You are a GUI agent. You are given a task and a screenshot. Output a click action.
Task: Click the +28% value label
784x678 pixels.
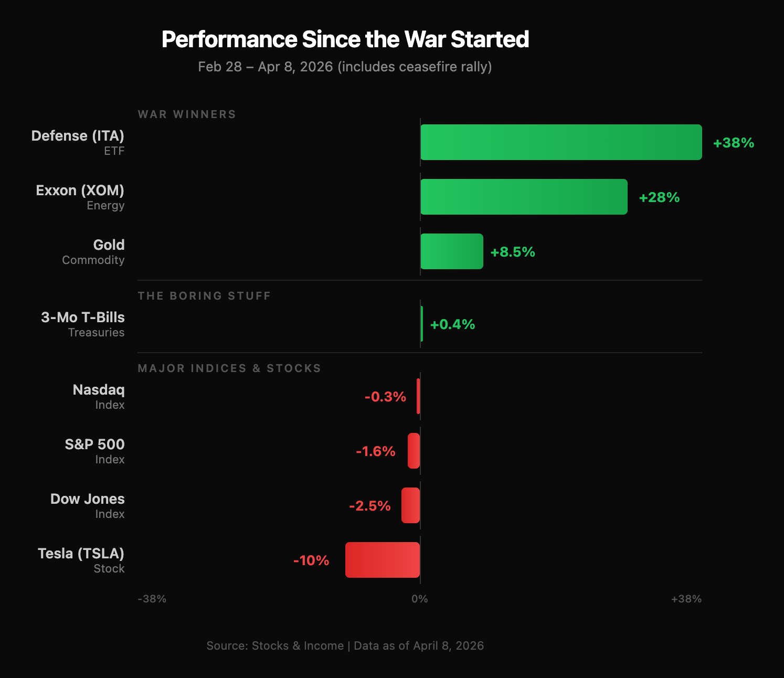659,197
